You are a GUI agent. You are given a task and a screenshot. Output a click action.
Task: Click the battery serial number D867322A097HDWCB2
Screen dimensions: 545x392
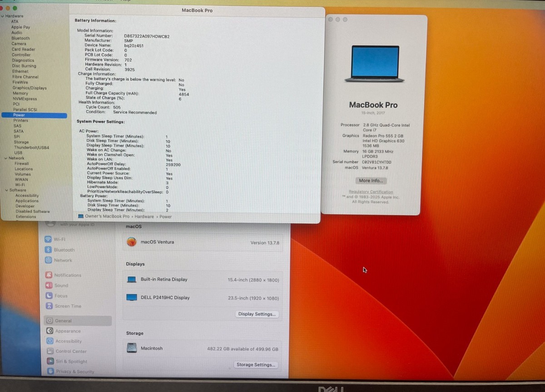(147, 36)
